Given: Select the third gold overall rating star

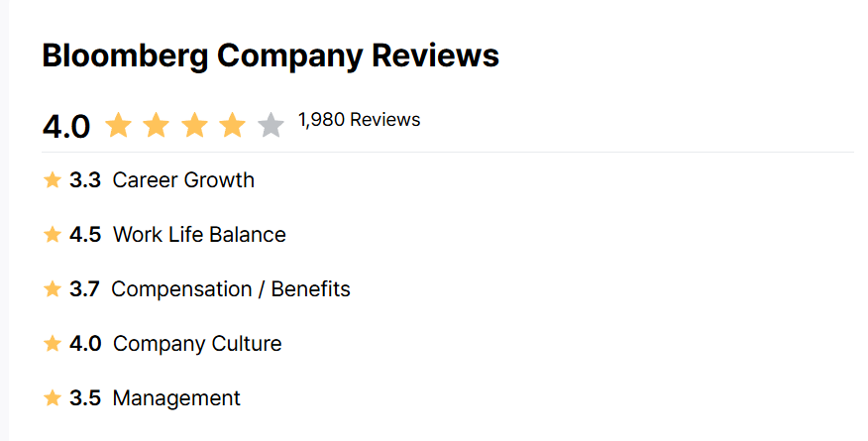Looking at the screenshot, I should coord(195,125).
